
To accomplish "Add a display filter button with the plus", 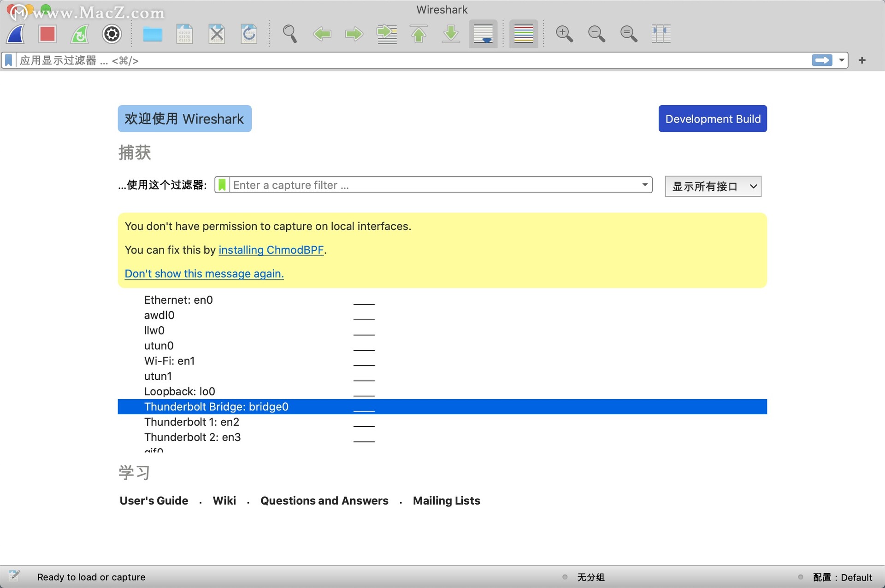I will (x=862, y=60).
